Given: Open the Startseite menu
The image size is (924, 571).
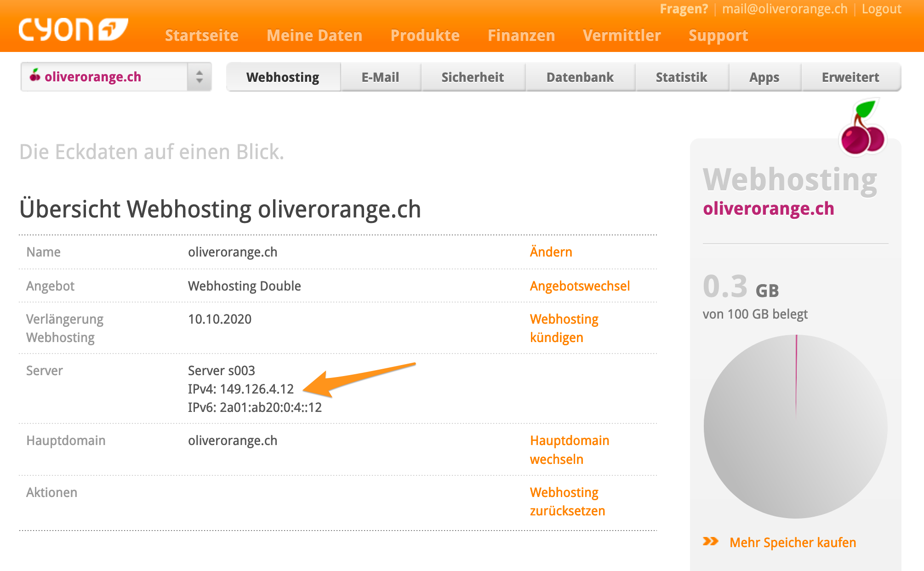Looking at the screenshot, I should click(202, 35).
